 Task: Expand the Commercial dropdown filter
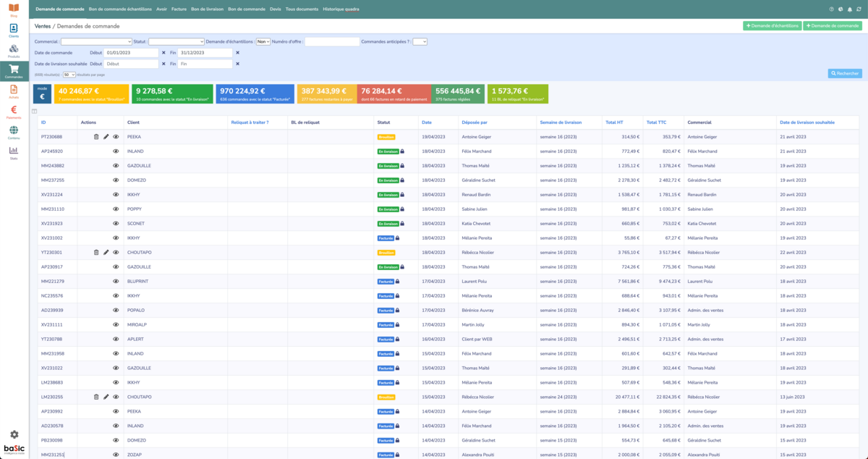(96, 42)
